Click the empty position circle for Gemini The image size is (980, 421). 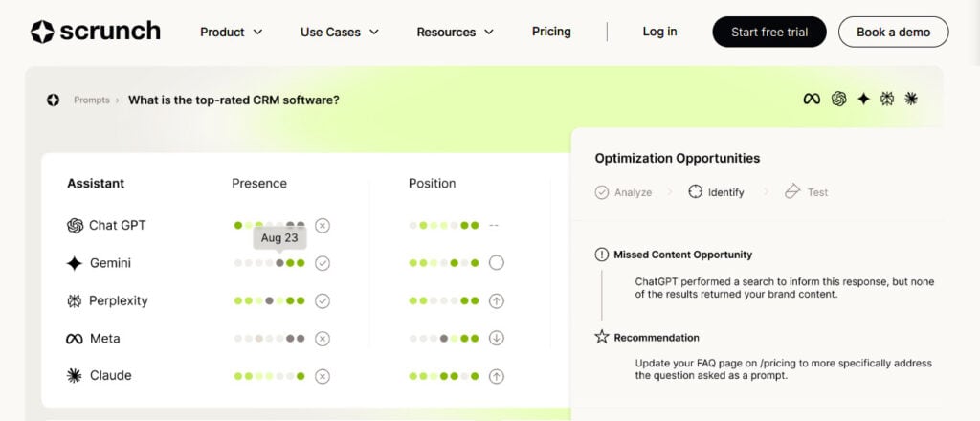[x=496, y=263]
